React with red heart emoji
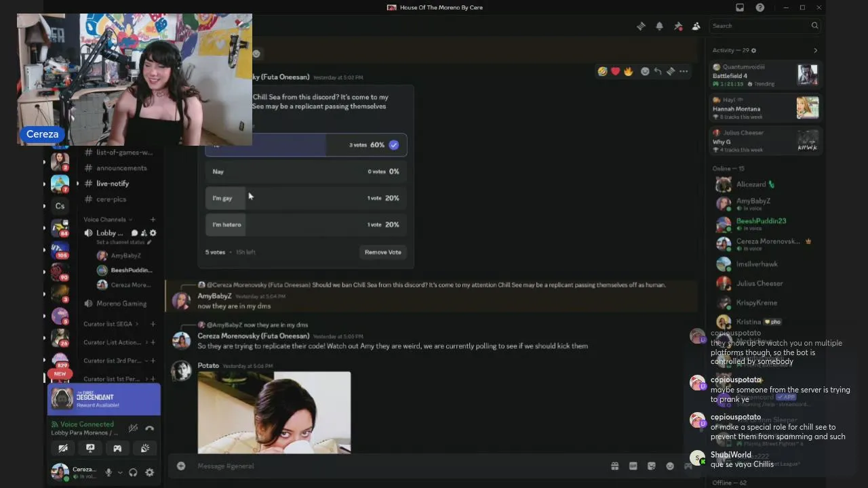 (615, 71)
